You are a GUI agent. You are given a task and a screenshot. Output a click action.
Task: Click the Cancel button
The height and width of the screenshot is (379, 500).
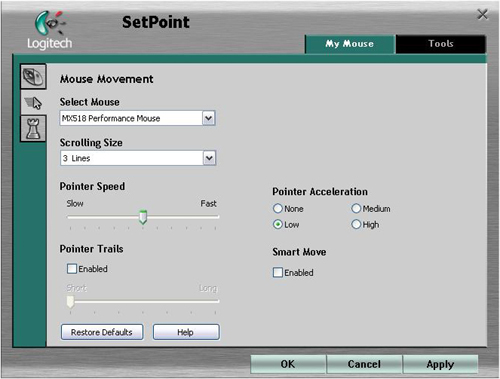pyautogui.click(x=364, y=364)
